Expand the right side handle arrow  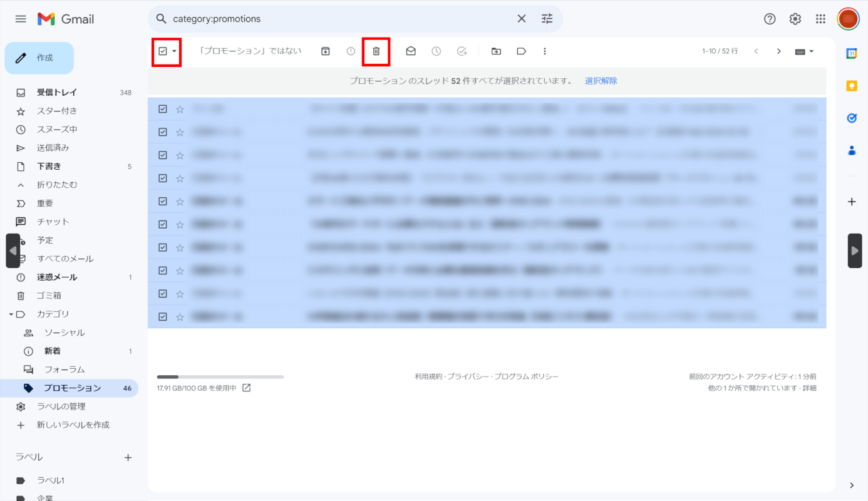855,250
